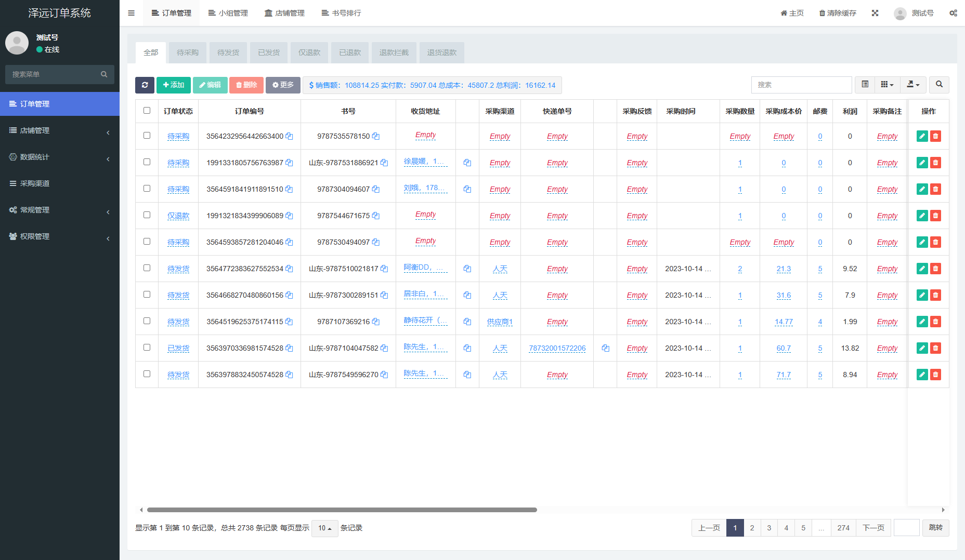Copy book number 山东-9787300289151
The width and height of the screenshot is (965, 560).
pos(384,295)
